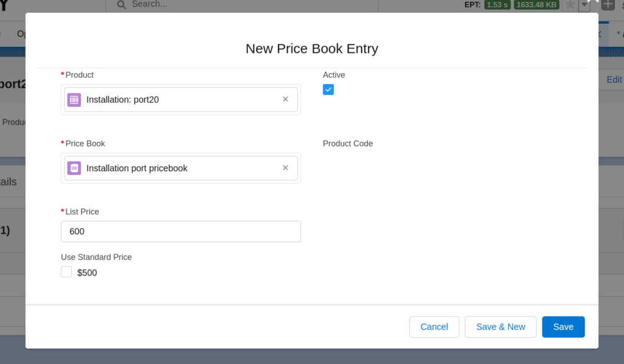Click the price book icon in Price Book field
The height and width of the screenshot is (364, 624).
click(74, 167)
